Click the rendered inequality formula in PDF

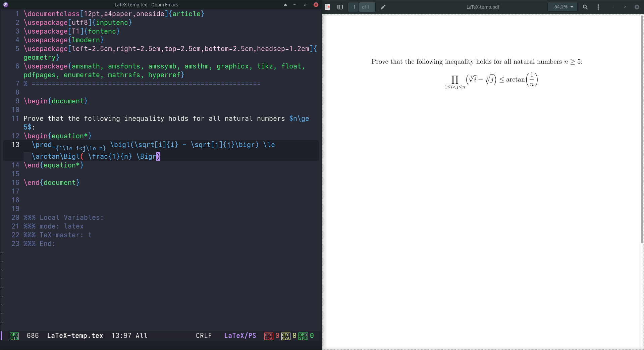(491, 80)
